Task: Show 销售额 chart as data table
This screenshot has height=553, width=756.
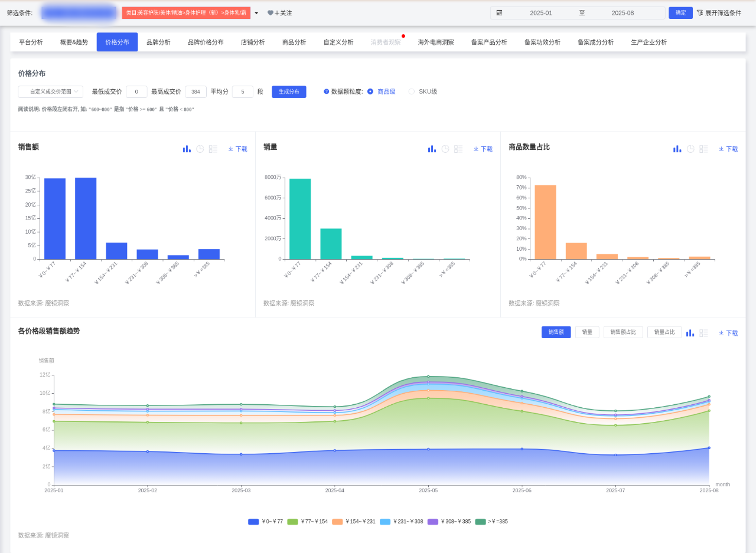Action: pos(213,149)
